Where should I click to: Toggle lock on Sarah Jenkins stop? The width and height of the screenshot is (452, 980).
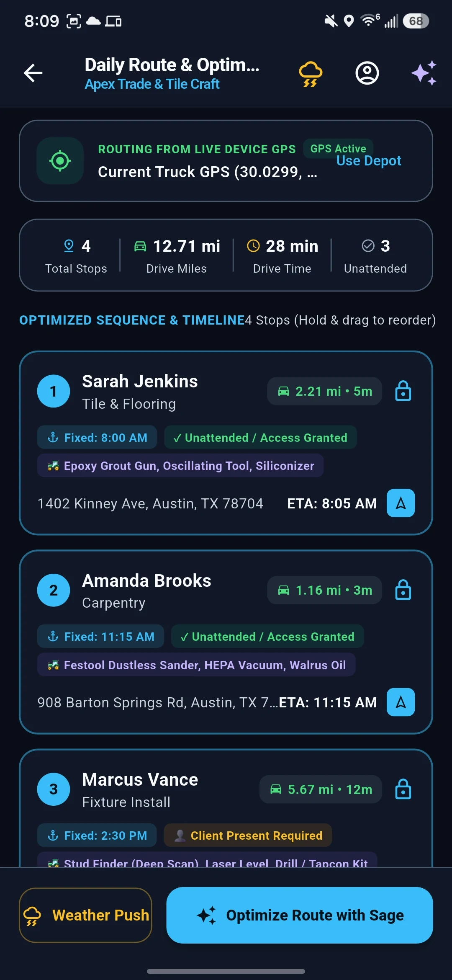click(403, 391)
